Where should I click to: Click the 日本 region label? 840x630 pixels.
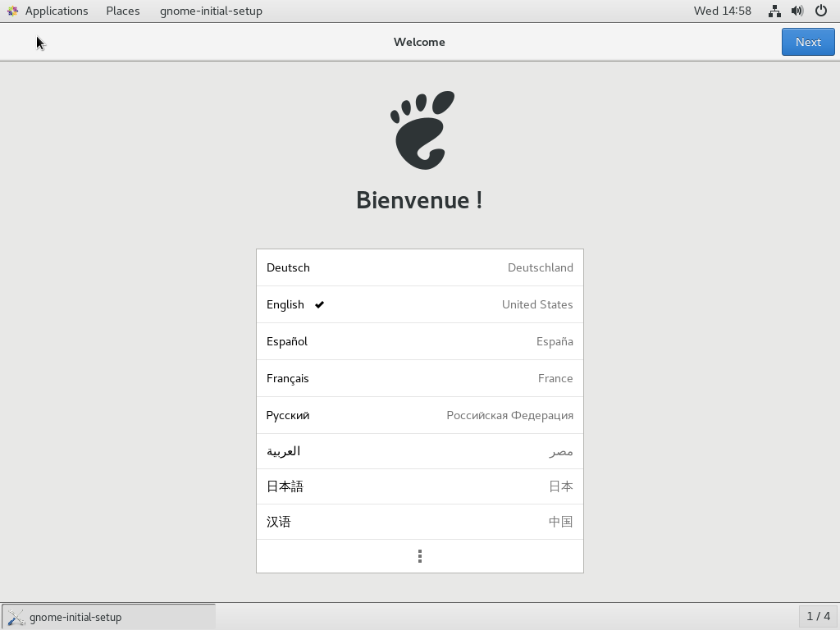(561, 486)
